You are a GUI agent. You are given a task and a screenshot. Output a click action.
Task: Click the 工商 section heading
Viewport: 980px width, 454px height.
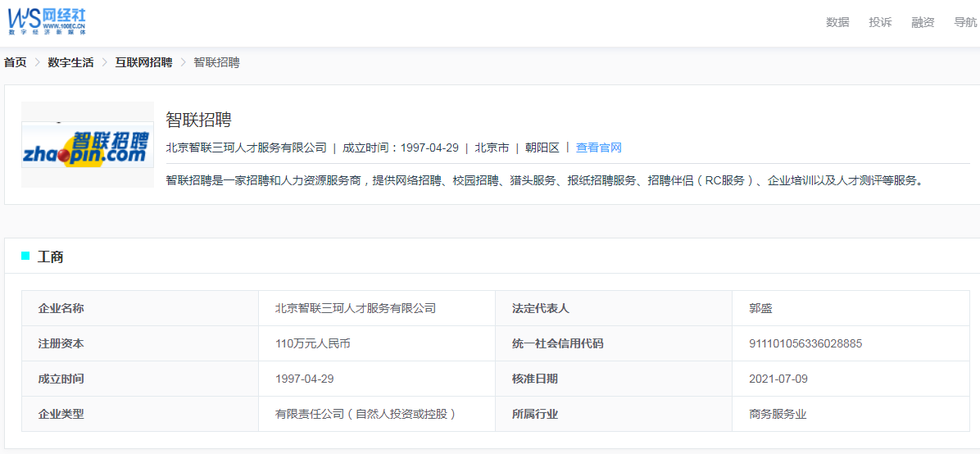click(50, 257)
